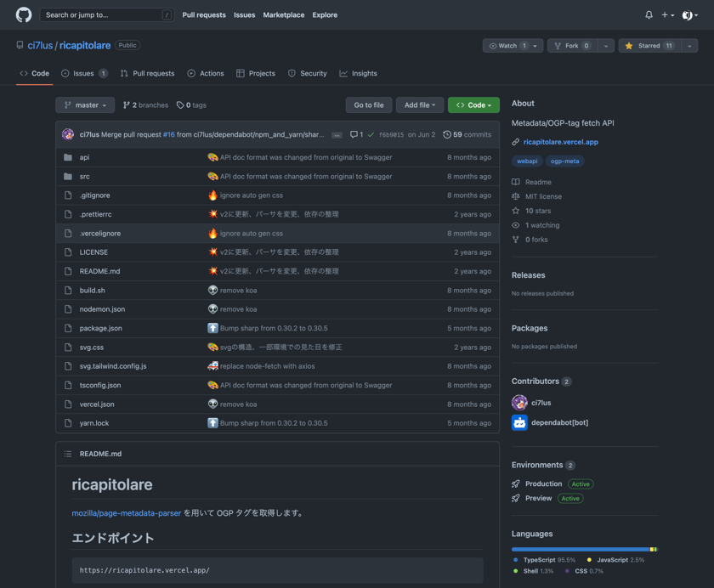
Task: Open ricapitolare.vercel.app link in About
Action: [x=560, y=142]
